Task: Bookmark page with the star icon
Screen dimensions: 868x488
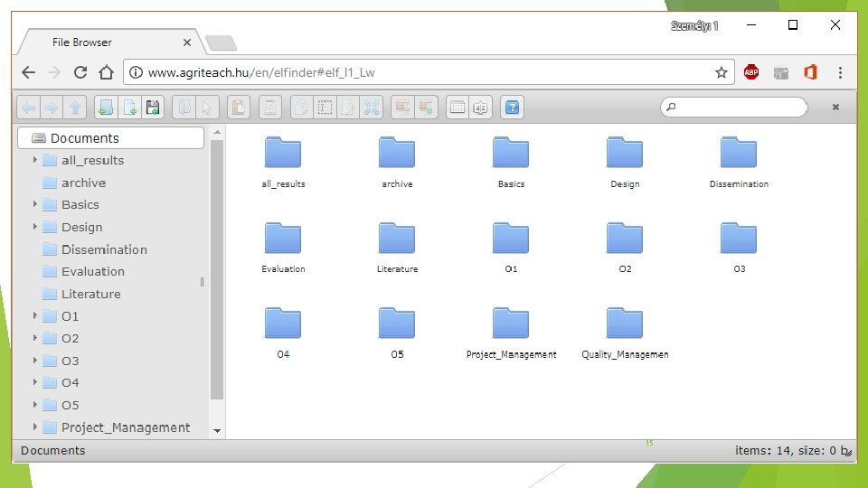Action: tap(721, 72)
